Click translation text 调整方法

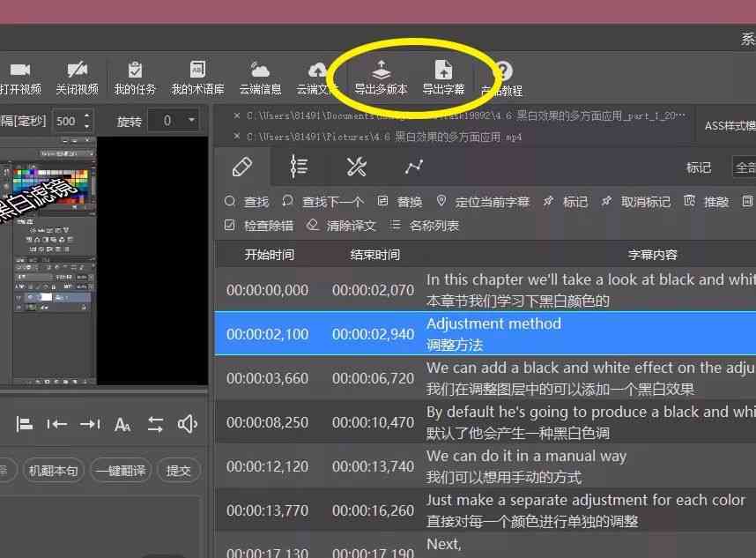[454, 345]
